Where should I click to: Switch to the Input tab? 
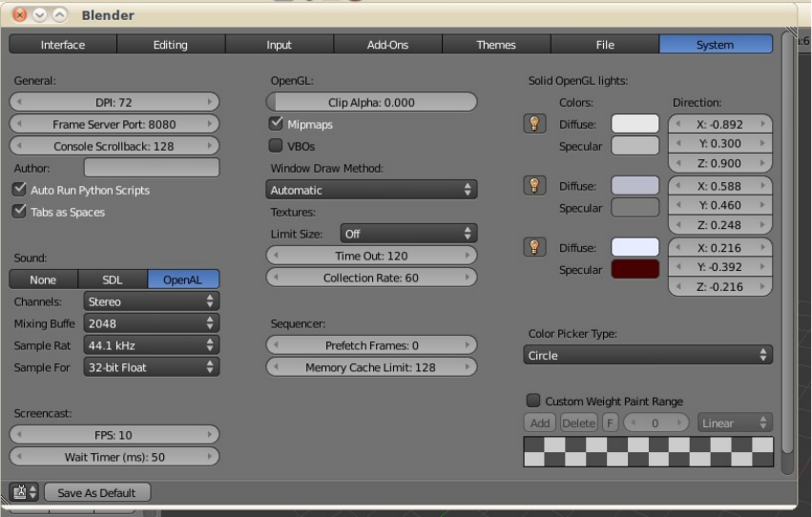coord(280,45)
